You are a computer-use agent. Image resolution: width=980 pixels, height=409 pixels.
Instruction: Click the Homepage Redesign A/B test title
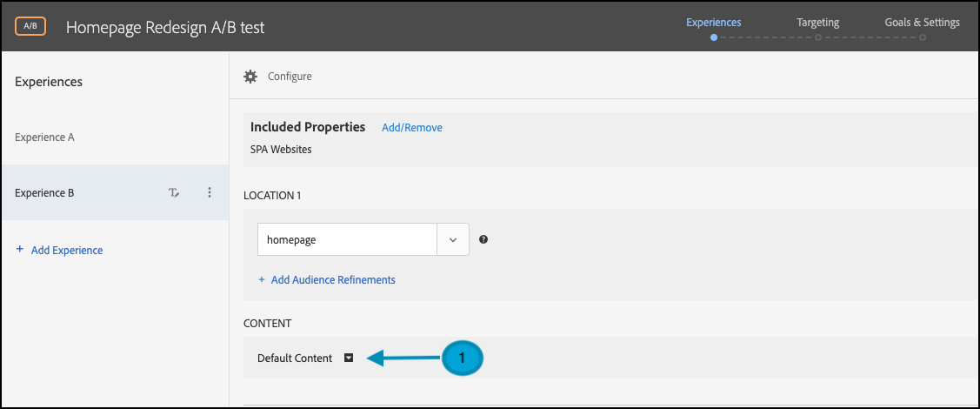[165, 27]
